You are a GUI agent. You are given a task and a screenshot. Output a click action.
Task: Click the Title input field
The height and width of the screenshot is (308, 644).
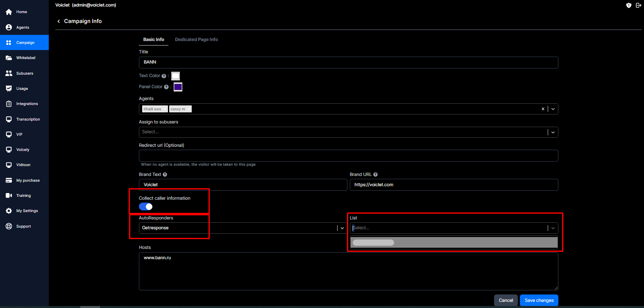(348, 62)
